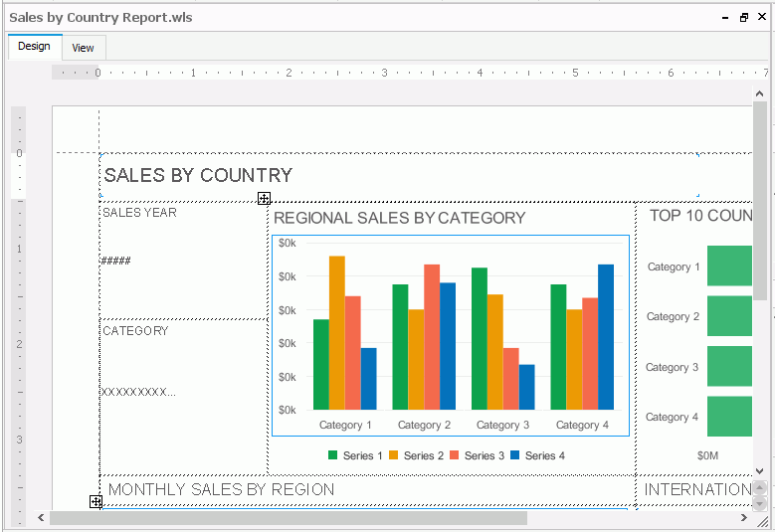Select the Series 4 blue legend swatch
Viewport: 775px width, 532px height.
[515, 455]
